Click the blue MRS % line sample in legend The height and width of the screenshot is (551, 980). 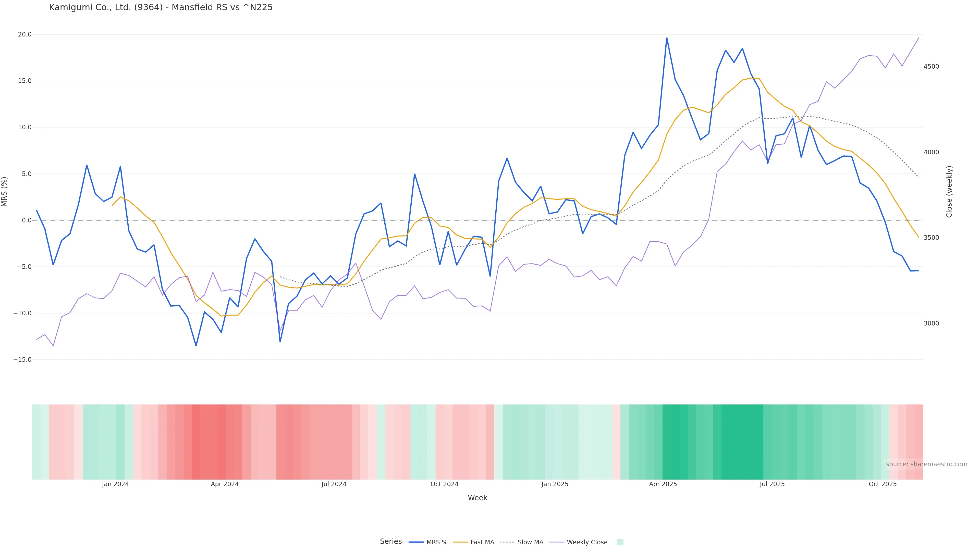416,542
